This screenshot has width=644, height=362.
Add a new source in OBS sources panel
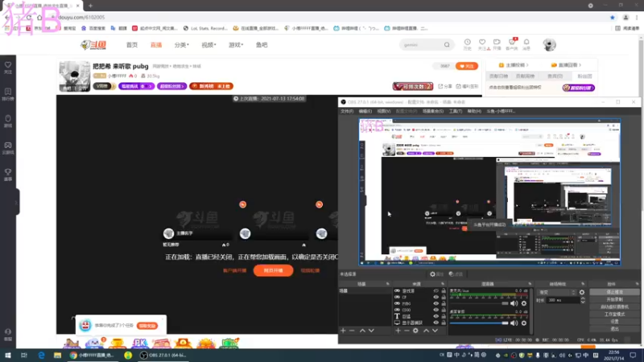point(398,331)
